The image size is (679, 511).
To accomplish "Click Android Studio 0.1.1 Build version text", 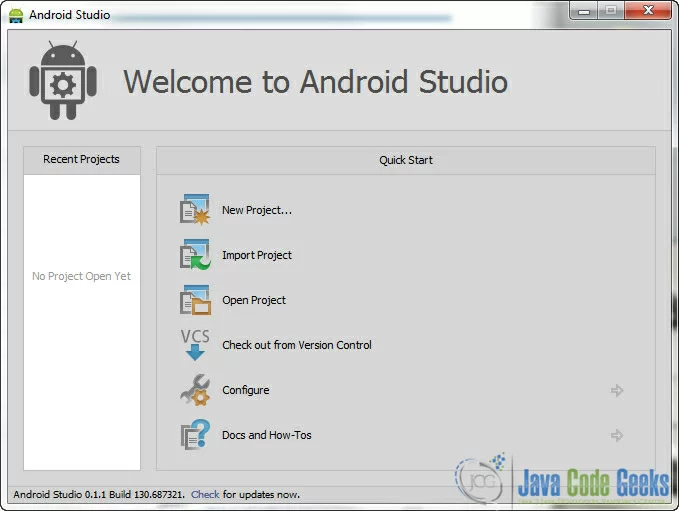I will tap(99, 495).
